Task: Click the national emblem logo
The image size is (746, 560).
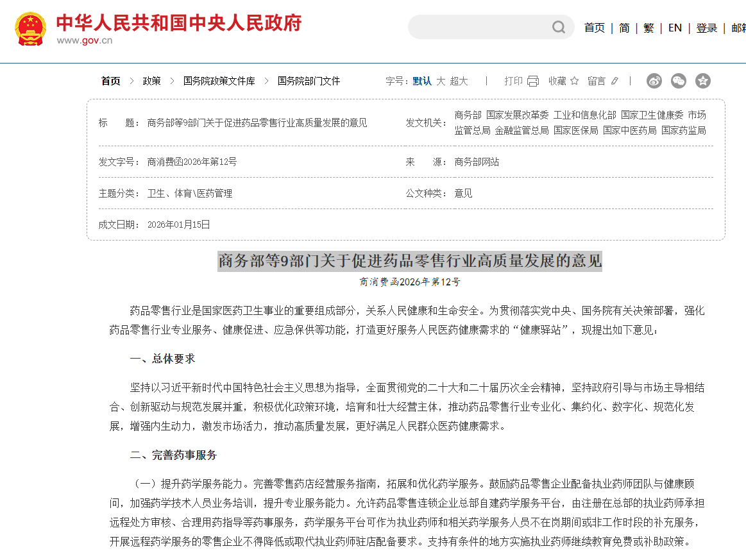Action: (30, 29)
